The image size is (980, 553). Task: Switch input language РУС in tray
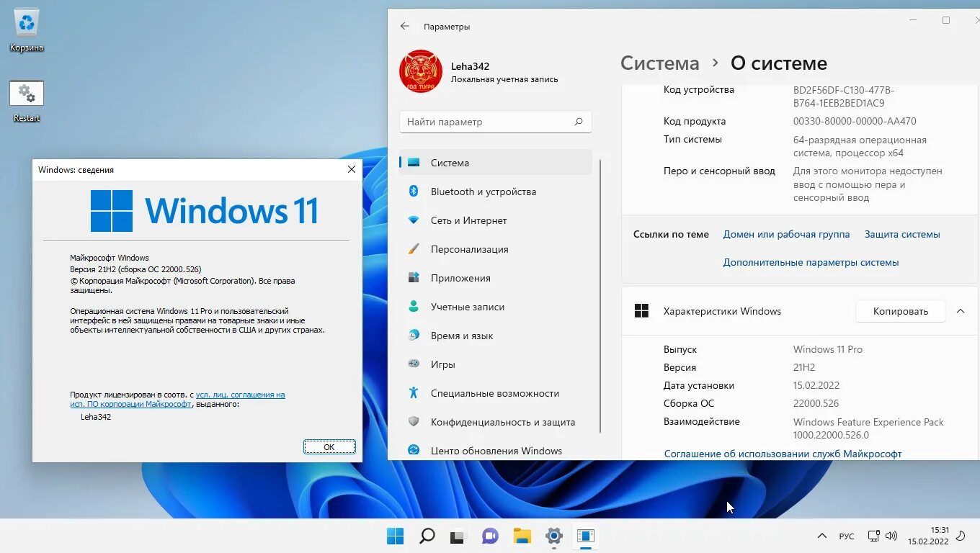(847, 536)
